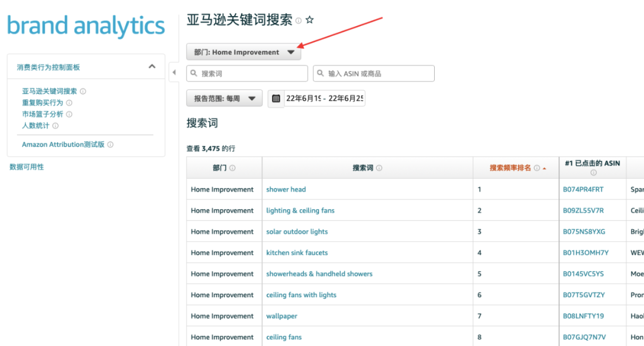Image resolution: width=644 pixels, height=346 pixels.
Task: Click info icon in 搜索词 column header
Action: (x=379, y=168)
